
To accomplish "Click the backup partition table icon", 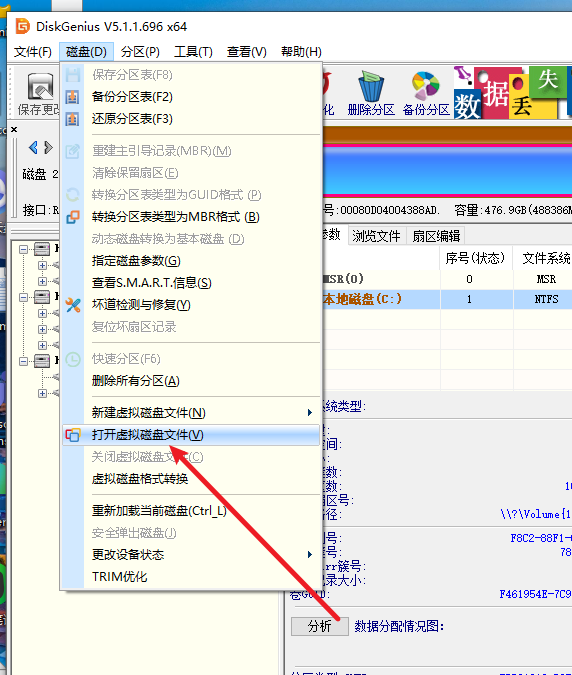I will (72, 97).
